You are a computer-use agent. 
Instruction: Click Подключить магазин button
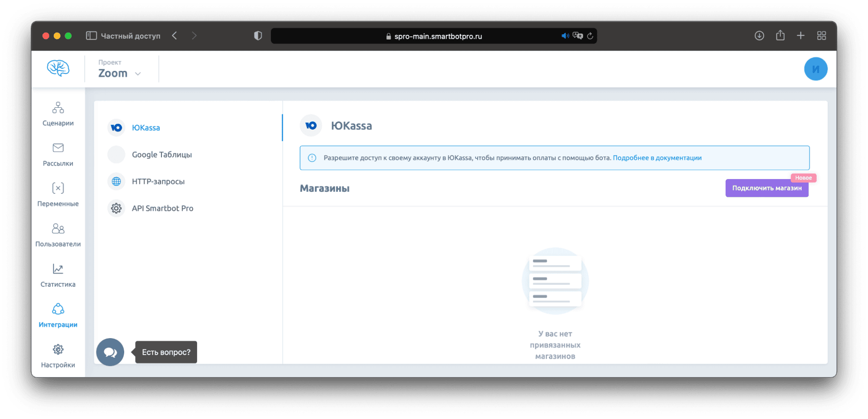tap(766, 188)
